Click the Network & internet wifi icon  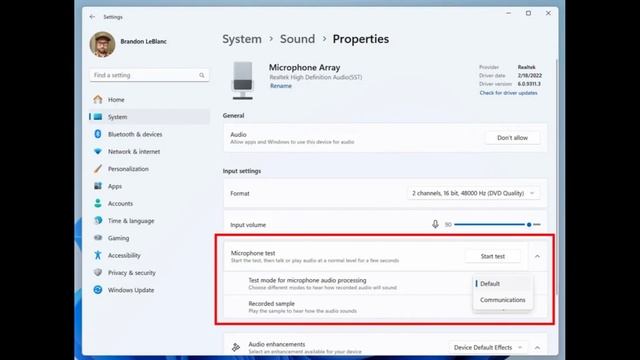click(98, 151)
